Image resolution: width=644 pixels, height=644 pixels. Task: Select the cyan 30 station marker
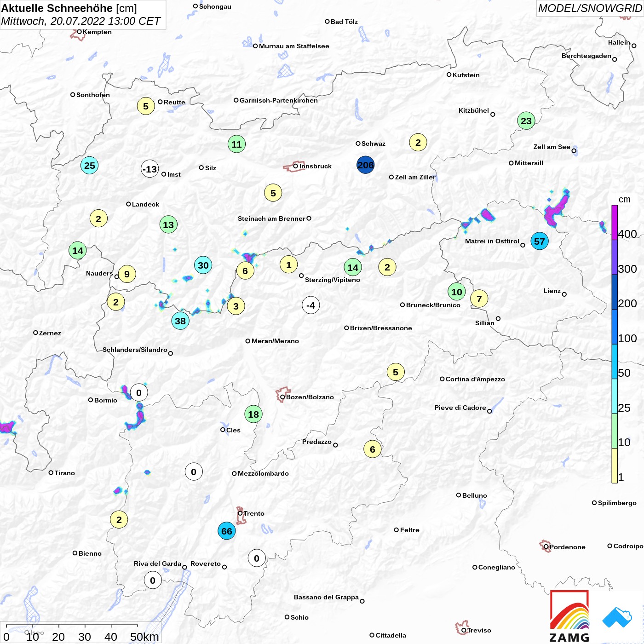tap(203, 265)
